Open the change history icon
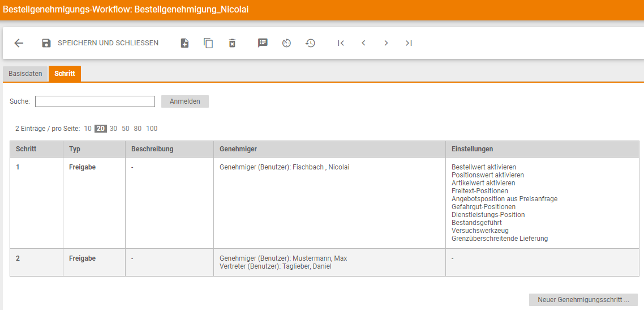Viewport: 644px width, 310px height. pyautogui.click(x=310, y=43)
